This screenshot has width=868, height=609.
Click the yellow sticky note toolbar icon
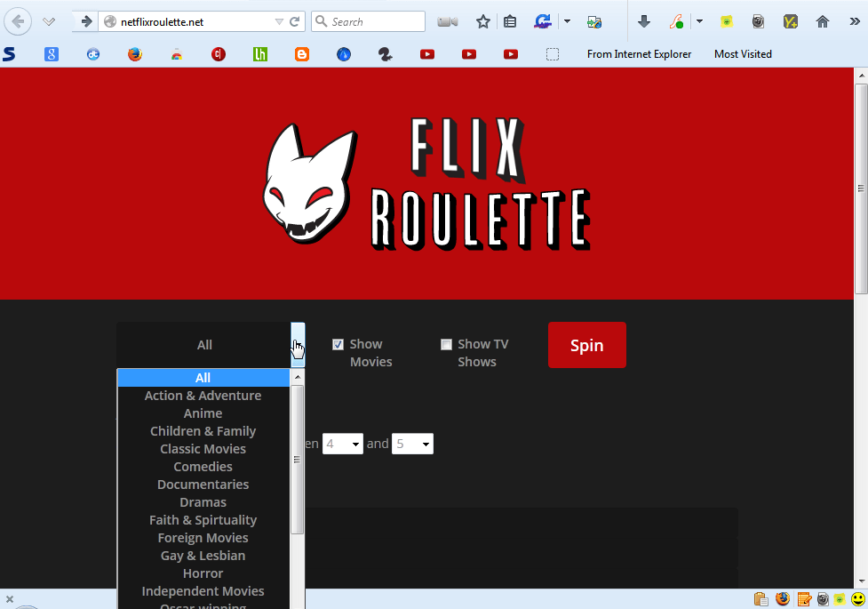point(726,21)
